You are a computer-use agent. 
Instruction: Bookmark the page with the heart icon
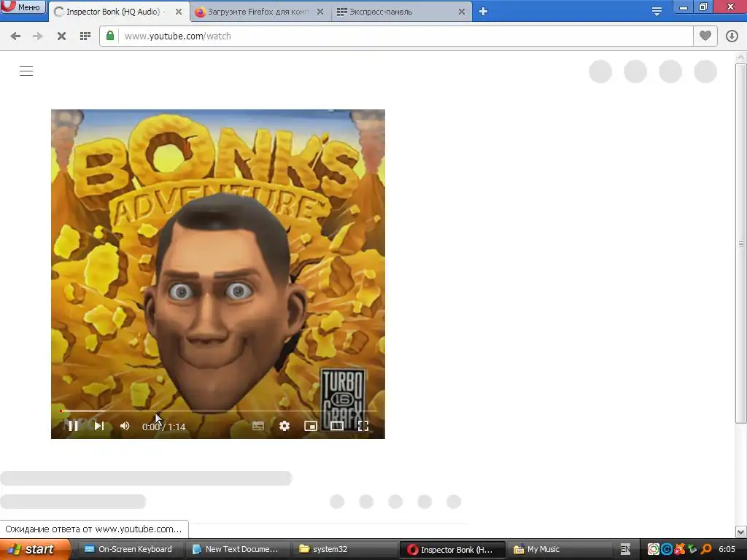coord(705,36)
